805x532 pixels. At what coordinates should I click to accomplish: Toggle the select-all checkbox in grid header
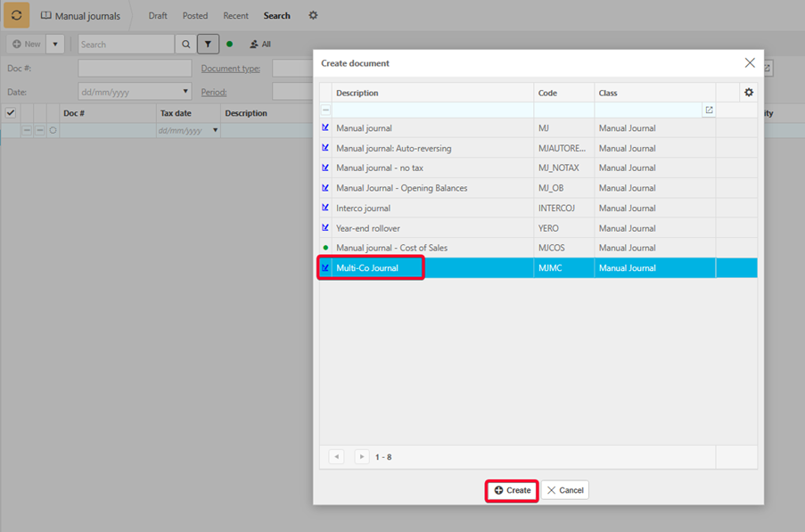[x=11, y=113]
